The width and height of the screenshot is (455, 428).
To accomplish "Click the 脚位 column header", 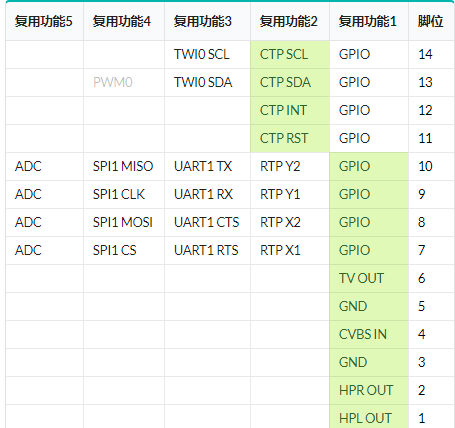I will pos(432,22).
